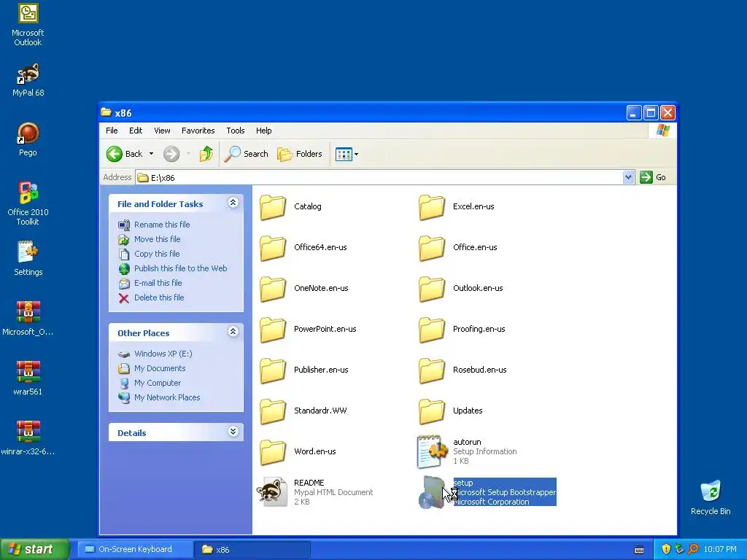The width and height of the screenshot is (747, 560).
Task: Select the README Mypal HTML Document
Action: coord(314,492)
